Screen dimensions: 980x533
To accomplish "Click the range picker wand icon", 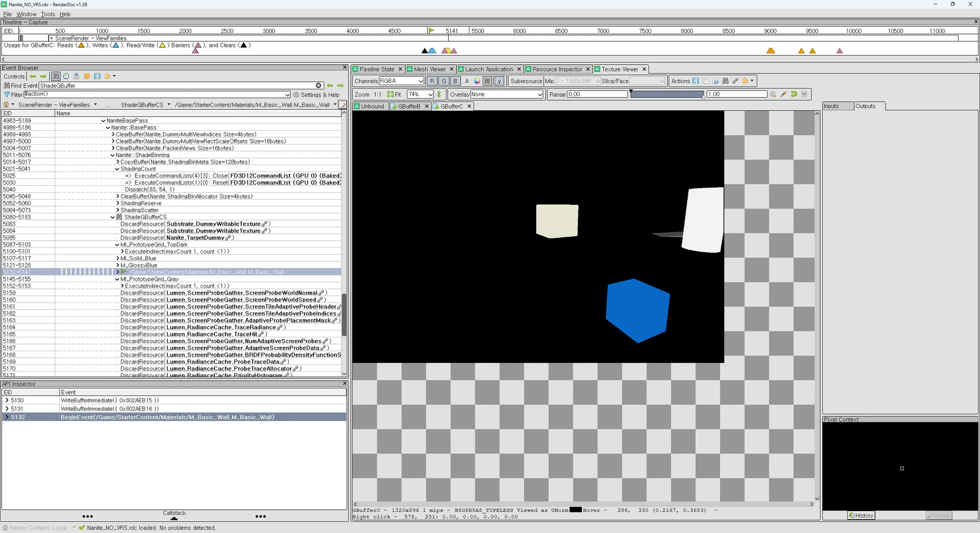I will click(x=783, y=94).
